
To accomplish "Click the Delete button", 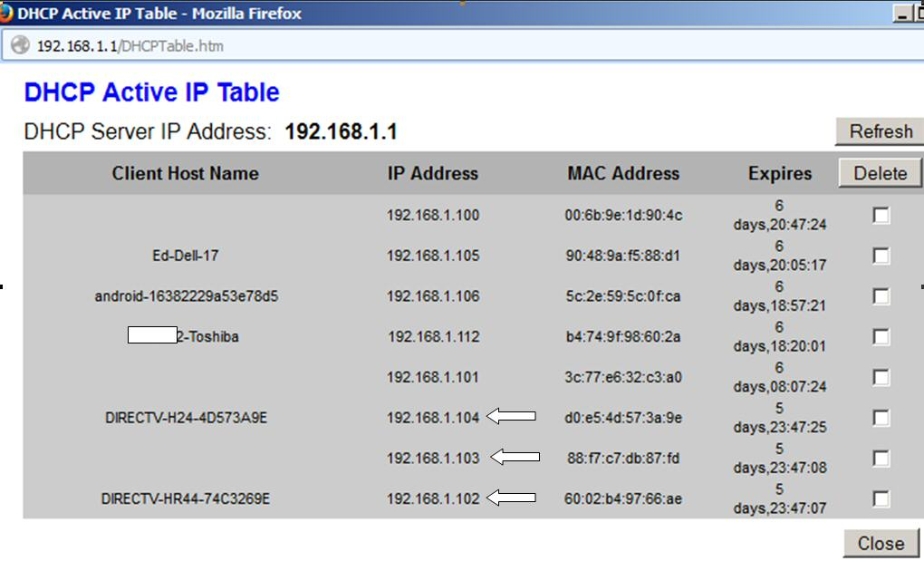I will (880, 174).
